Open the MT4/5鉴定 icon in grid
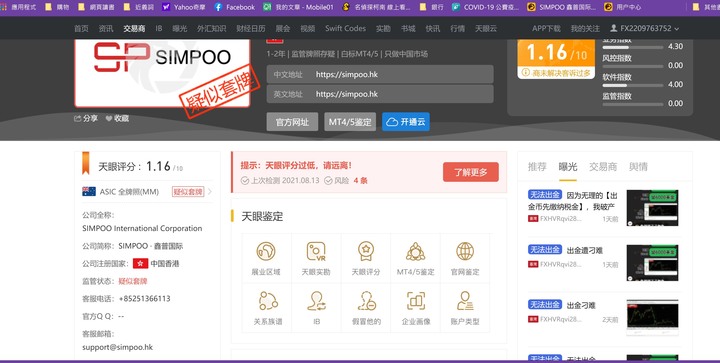The width and height of the screenshot is (720, 363). coord(416,251)
